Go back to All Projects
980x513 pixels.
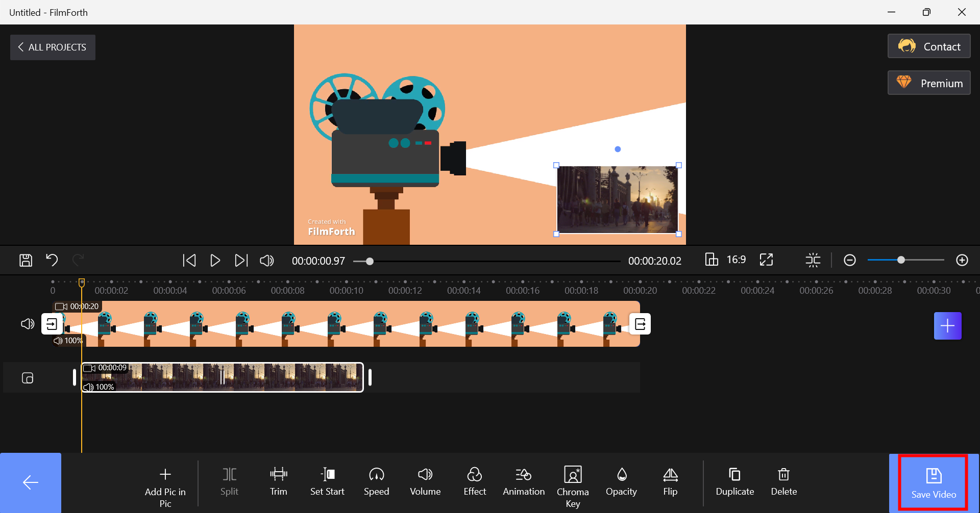53,47
